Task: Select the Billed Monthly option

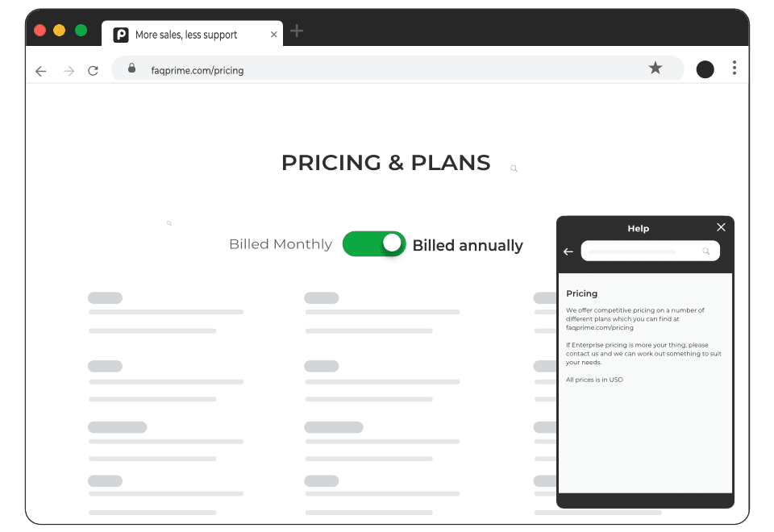Action: [281, 244]
